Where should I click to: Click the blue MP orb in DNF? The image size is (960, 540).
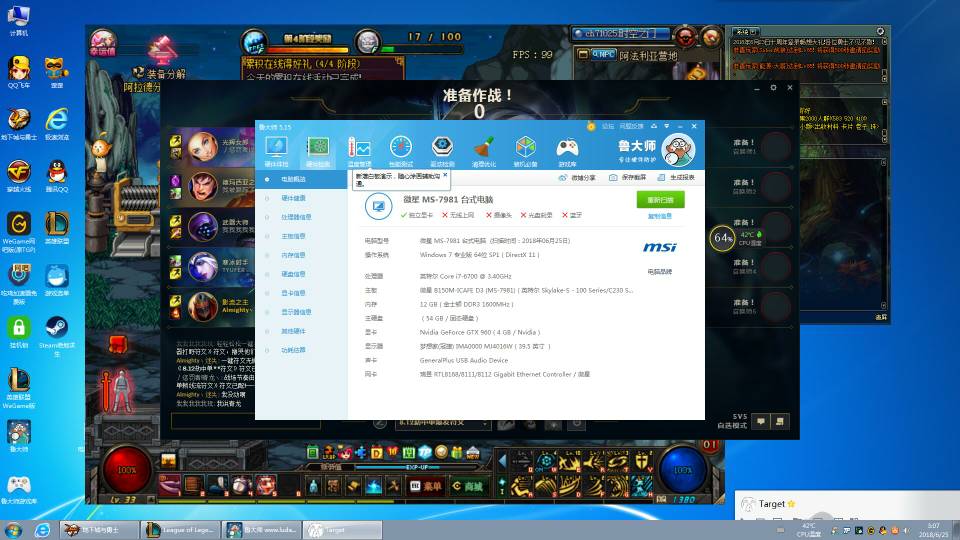pos(683,470)
